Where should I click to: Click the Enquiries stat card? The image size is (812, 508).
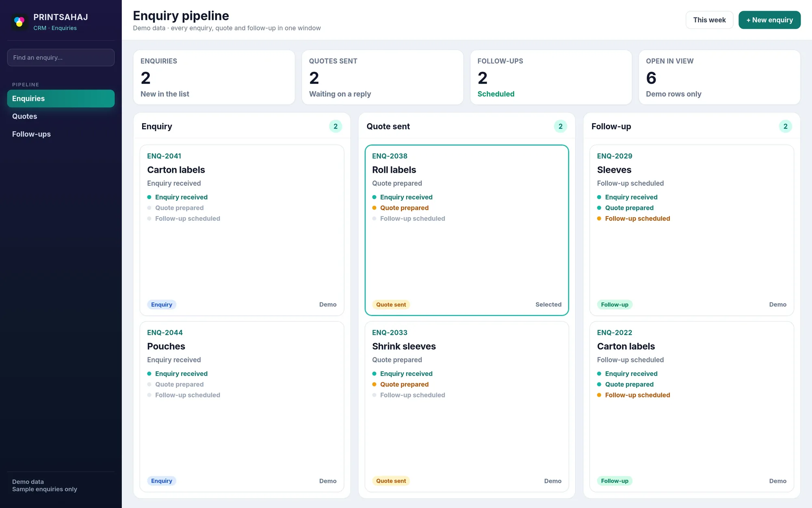click(x=214, y=77)
